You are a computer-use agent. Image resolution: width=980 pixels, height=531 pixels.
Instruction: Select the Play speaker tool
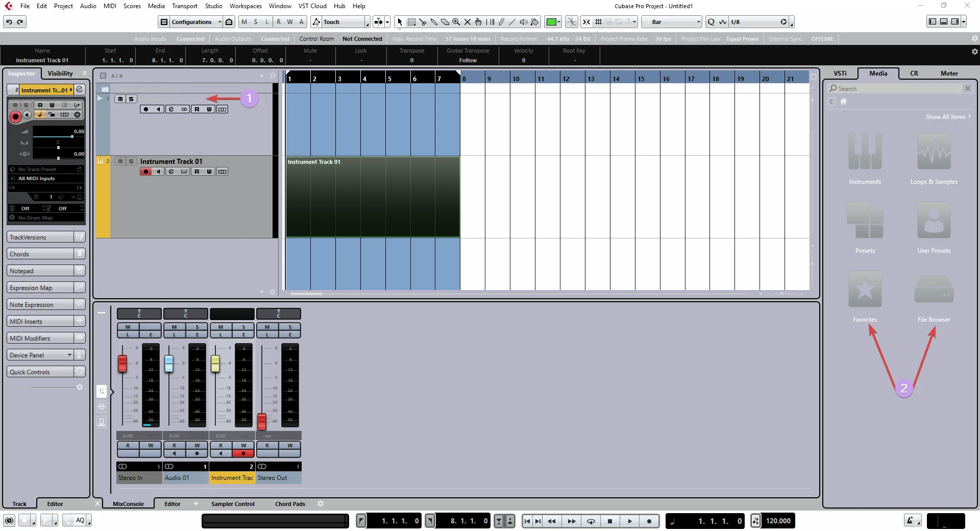524,22
